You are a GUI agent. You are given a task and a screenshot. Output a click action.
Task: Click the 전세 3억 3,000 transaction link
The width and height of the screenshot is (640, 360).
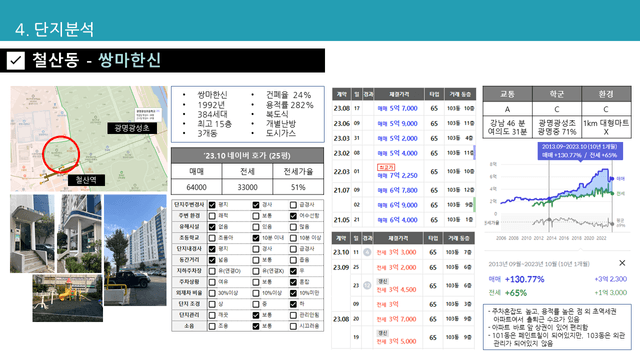(x=396, y=252)
